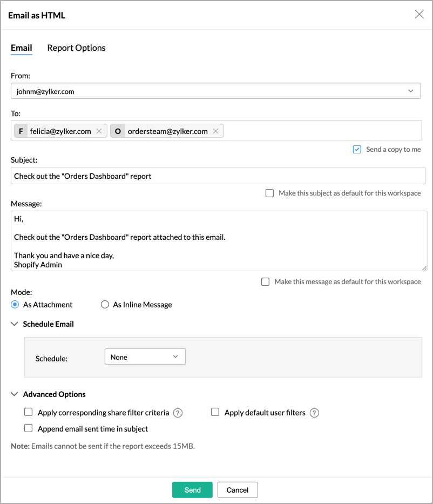Open the From address dropdown
Image resolution: width=433 pixels, height=504 pixels.
tap(411, 91)
